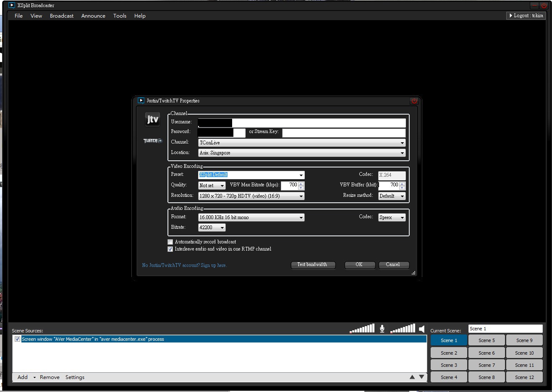Click the Jtv logo icon
552x392 pixels.
pyautogui.click(x=152, y=120)
